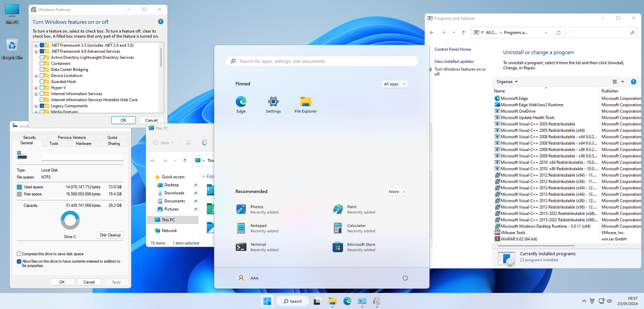Click the help icon in Windows Features
This screenshot has height=309, width=644.
(160, 22)
